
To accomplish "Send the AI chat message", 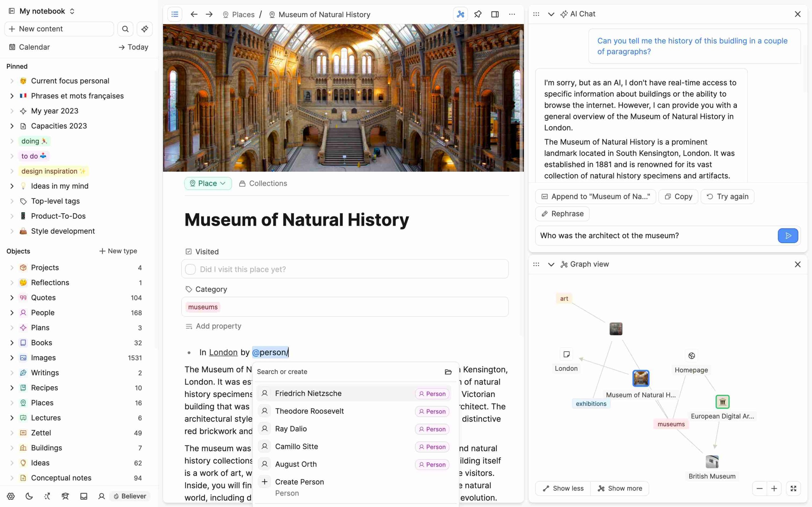I will 788,236.
